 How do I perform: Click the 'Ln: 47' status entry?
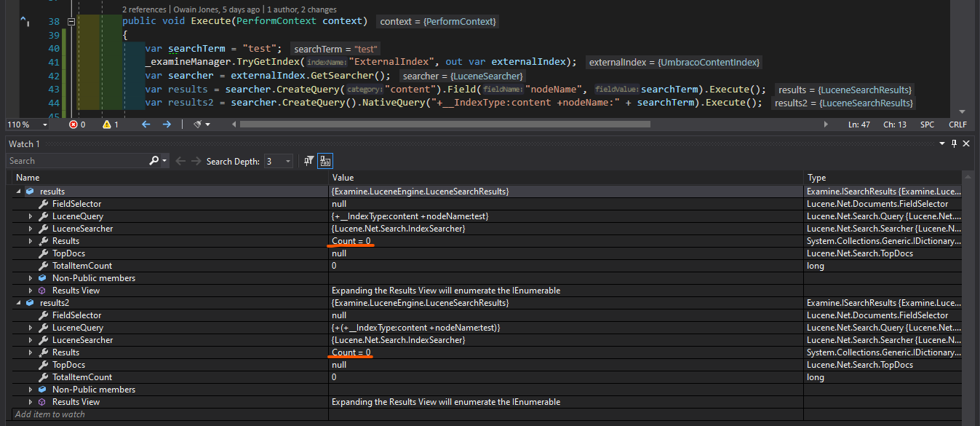pos(860,125)
